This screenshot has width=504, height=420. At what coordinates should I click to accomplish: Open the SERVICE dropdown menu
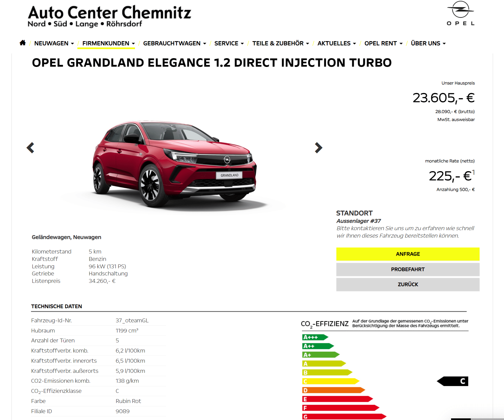pyautogui.click(x=229, y=43)
